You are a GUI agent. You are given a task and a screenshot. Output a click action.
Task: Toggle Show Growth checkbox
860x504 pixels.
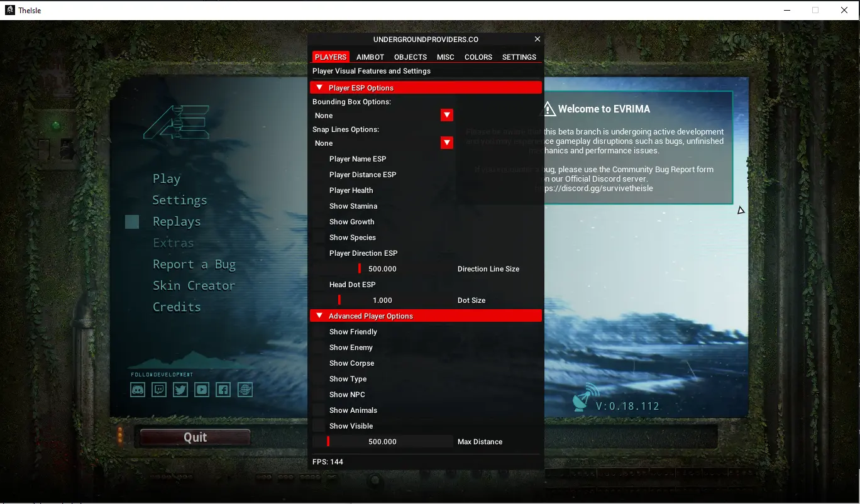[319, 222]
